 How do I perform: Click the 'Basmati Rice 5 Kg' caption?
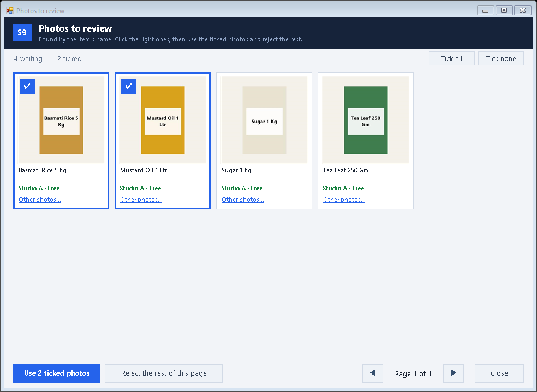pyautogui.click(x=43, y=170)
